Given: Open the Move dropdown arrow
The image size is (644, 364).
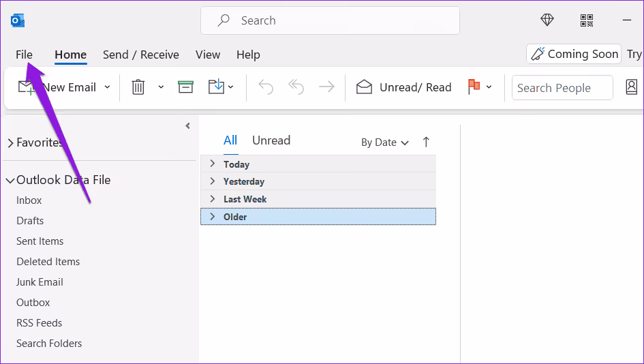Looking at the screenshot, I should (231, 87).
